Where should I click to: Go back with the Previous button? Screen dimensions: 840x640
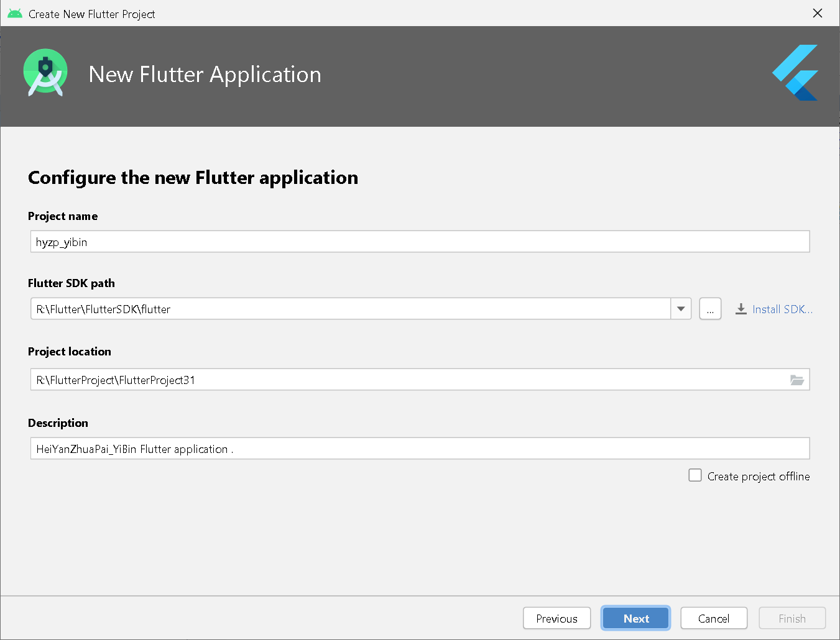tap(556, 618)
